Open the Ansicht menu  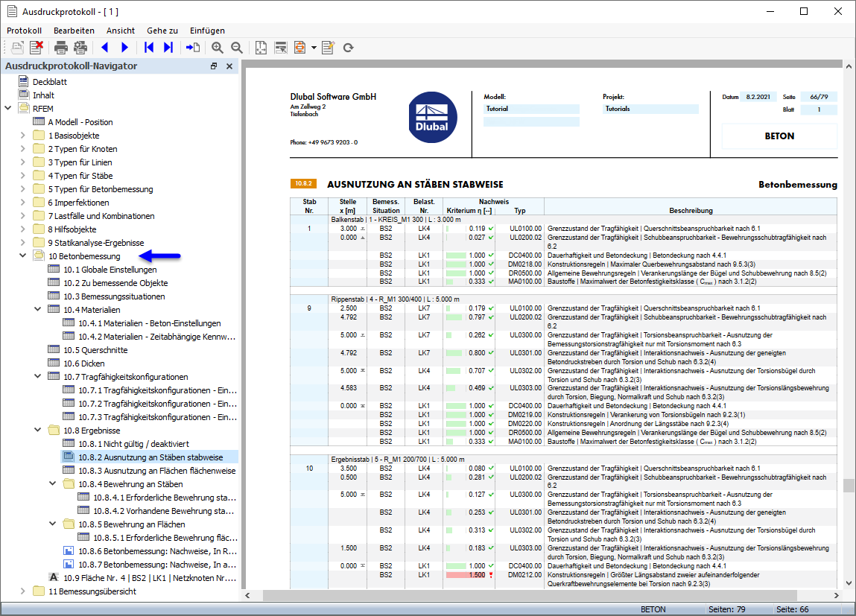click(120, 31)
